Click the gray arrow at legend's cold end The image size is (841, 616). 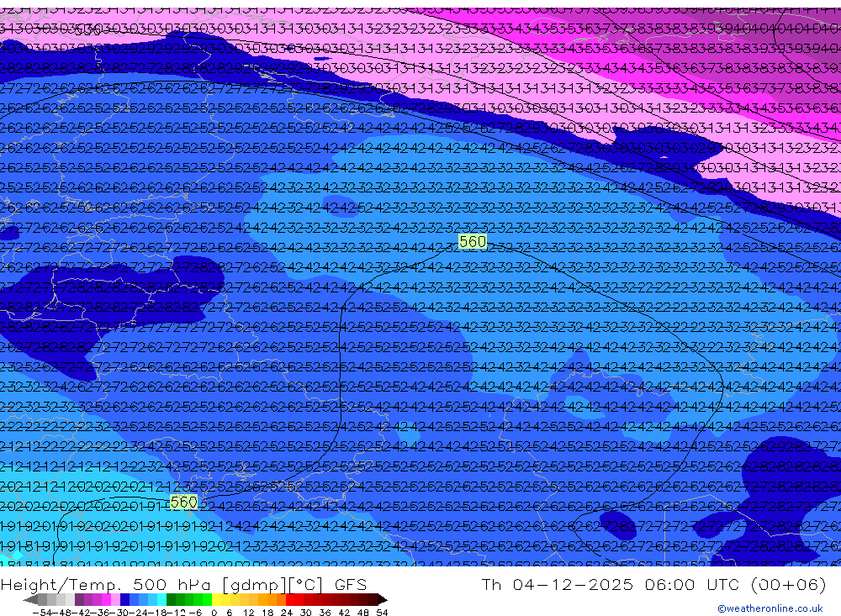point(30,599)
